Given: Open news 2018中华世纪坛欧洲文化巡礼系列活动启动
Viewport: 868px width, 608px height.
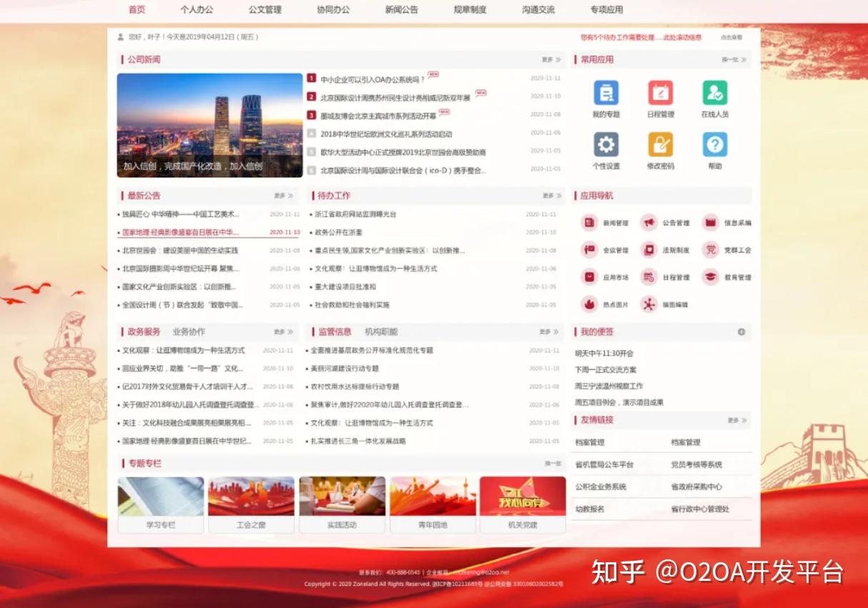Looking at the screenshot, I should pyautogui.click(x=386, y=134).
